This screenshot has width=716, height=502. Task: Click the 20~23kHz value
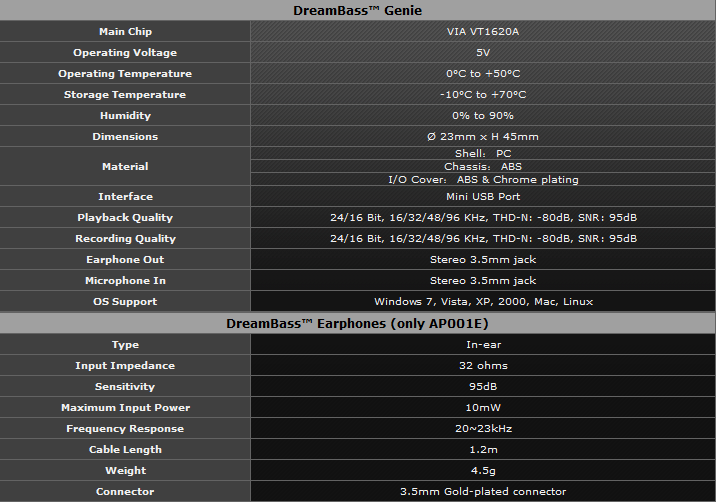pos(483,428)
